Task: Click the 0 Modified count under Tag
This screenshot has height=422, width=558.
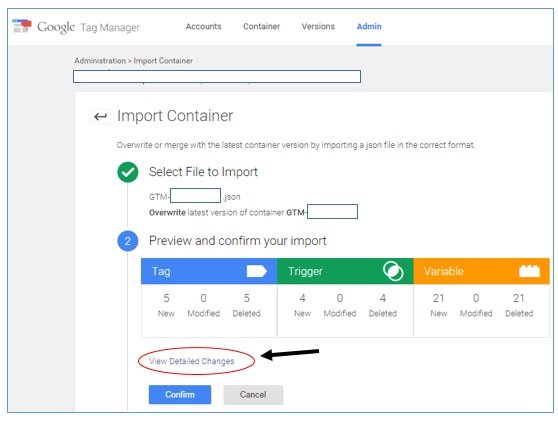Action: click(204, 305)
